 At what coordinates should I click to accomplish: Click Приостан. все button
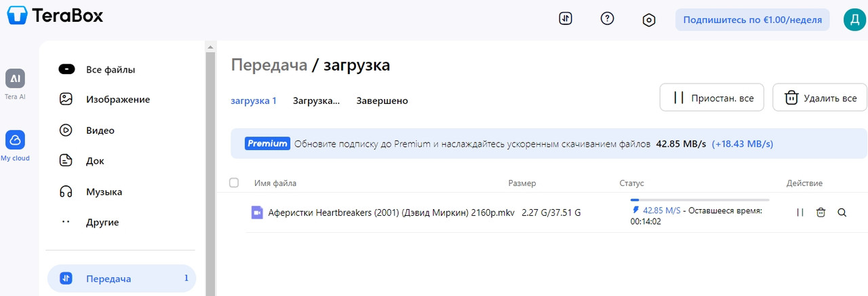coord(712,98)
